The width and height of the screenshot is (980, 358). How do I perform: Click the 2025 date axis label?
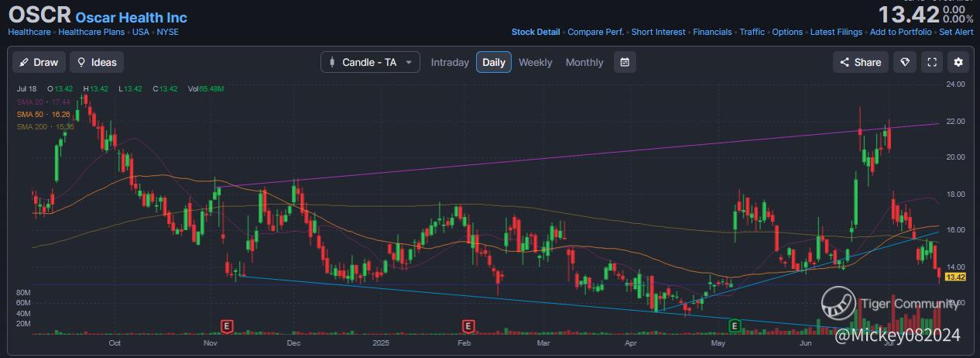[x=382, y=342]
